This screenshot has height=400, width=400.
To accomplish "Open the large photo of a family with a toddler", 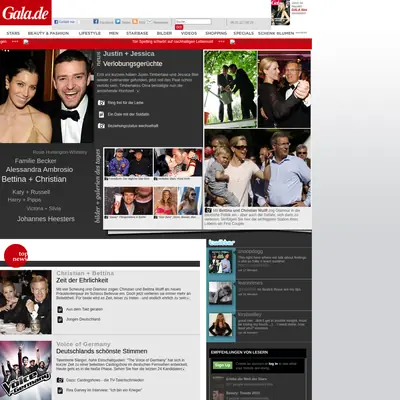I will pyautogui.click(x=257, y=168).
